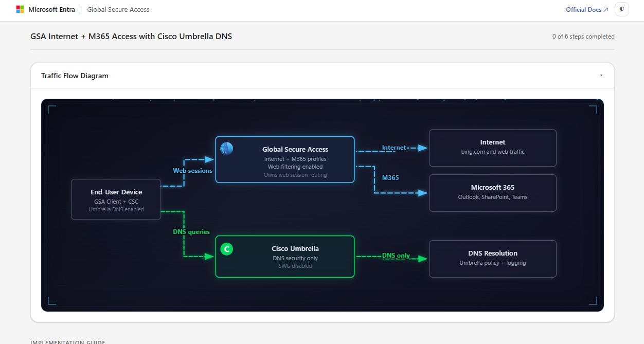This screenshot has height=344, width=644.
Task: Click the Web sessions flow label
Action: (x=192, y=171)
